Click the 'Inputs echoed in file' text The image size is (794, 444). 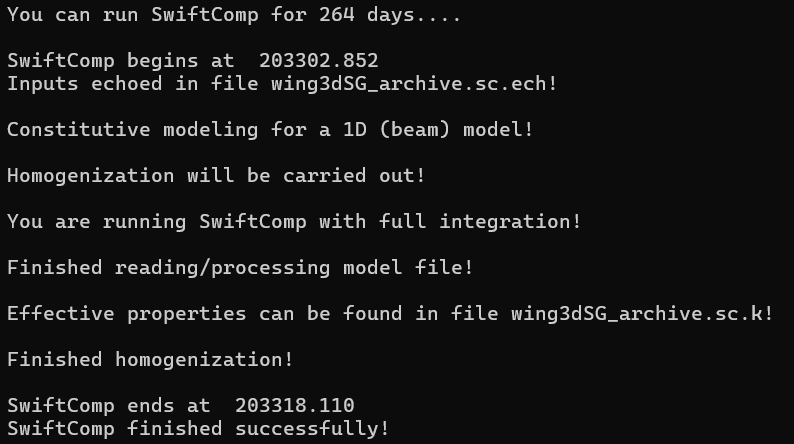point(133,84)
